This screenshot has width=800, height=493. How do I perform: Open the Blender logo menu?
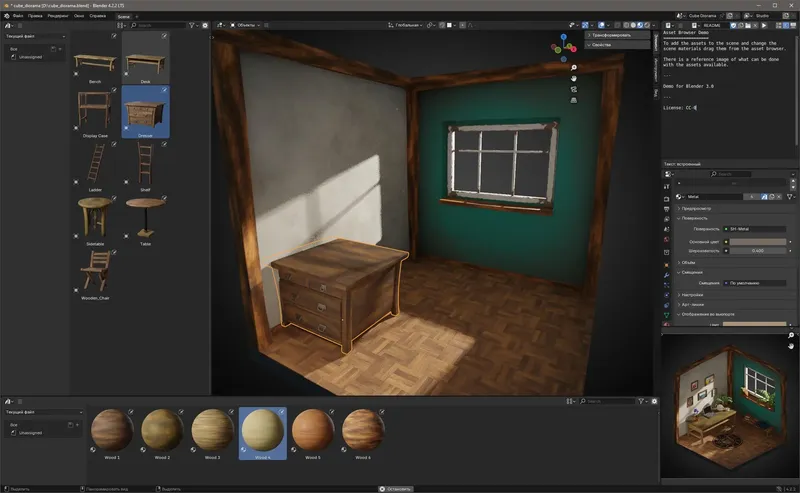pyautogui.click(x=6, y=16)
